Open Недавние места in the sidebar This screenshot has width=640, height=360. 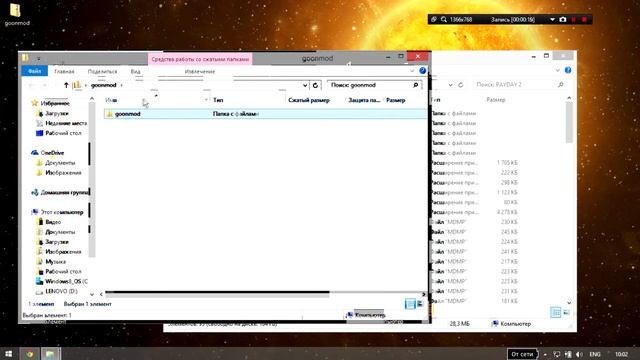point(62,123)
